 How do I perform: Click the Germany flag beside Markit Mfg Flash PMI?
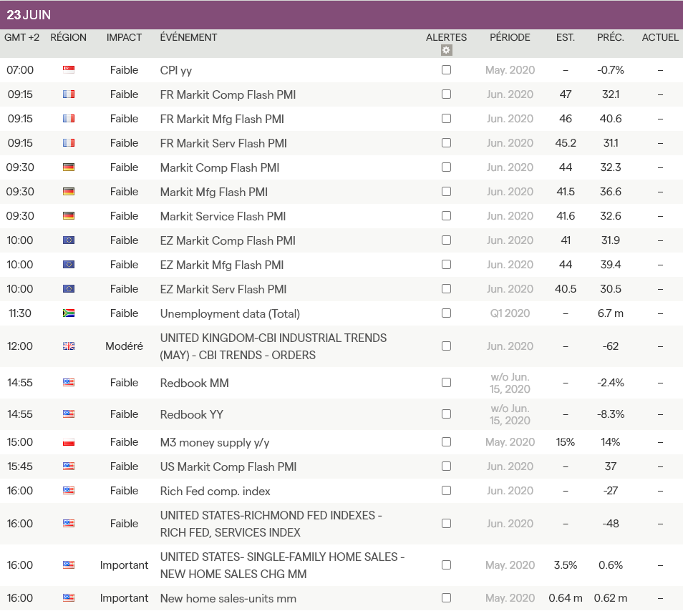(69, 192)
